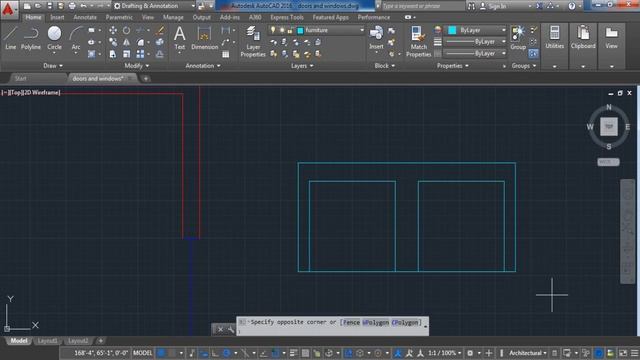Switch to the Layout1 tab
The image size is (640, 360).
(48, 341)
